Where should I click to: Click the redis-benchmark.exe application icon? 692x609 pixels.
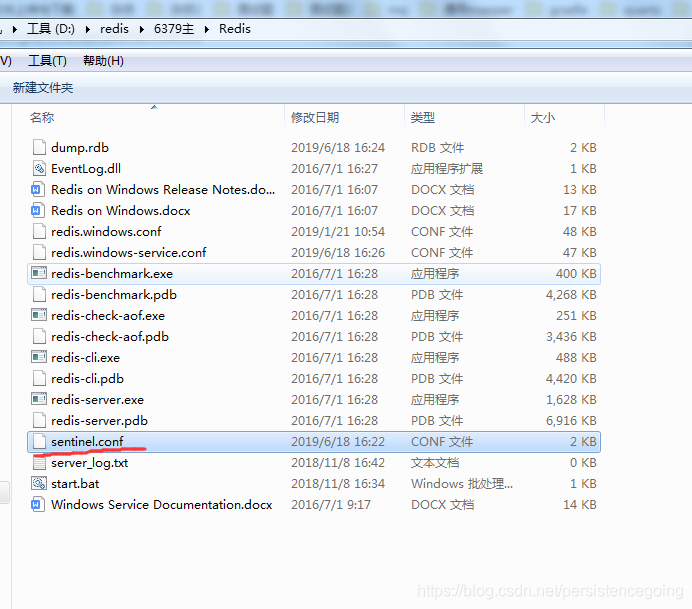coord(39,273)
